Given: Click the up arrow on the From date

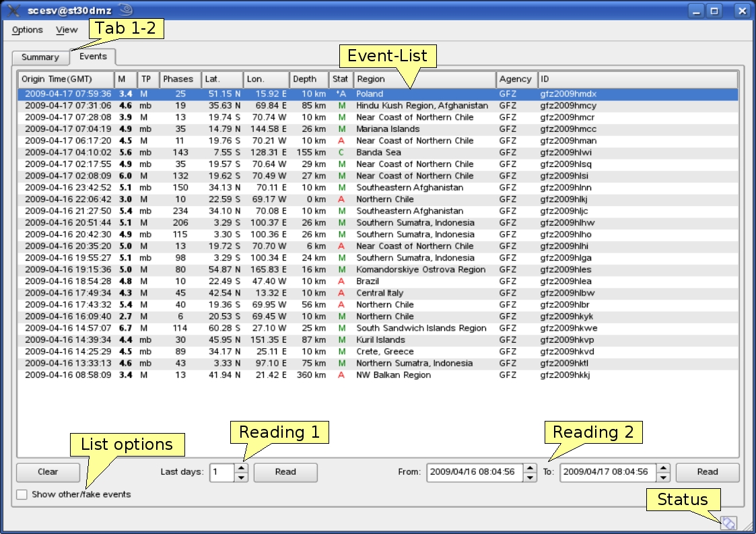Looking at the screenshot, I should [x=528, y=468].
